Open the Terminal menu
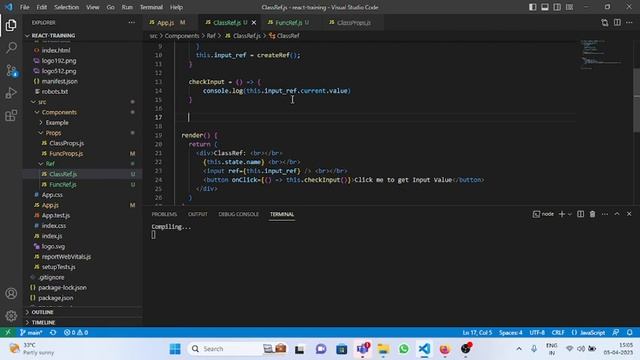 (x=151, y=7)
